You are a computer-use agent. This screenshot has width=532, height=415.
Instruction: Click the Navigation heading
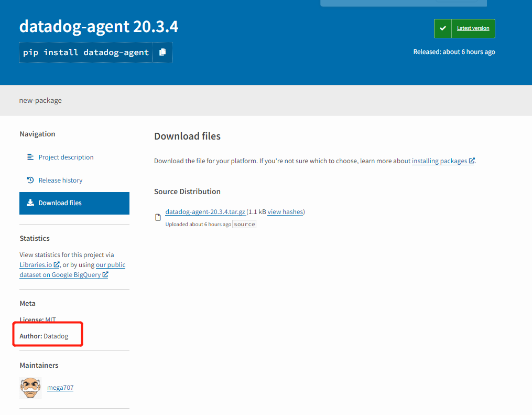pos(37,134)
